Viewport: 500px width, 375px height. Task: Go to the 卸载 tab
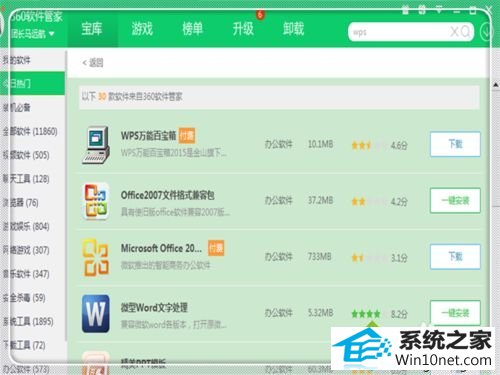click(293, 29)
